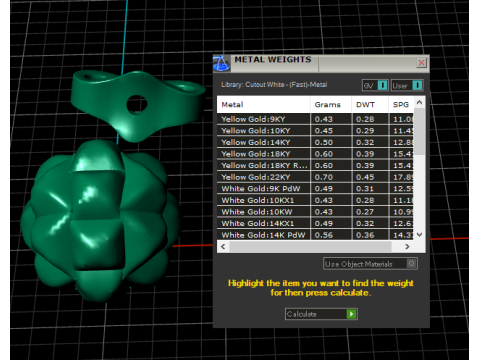480x360 pixels.
Task: Click the 0.50 grams value for 14KY
Action: (324, 142)
